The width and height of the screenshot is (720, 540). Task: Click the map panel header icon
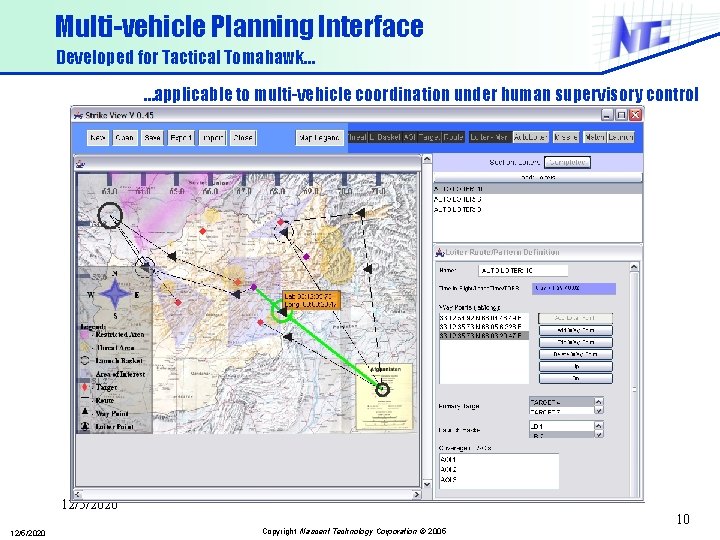[81, 164]
